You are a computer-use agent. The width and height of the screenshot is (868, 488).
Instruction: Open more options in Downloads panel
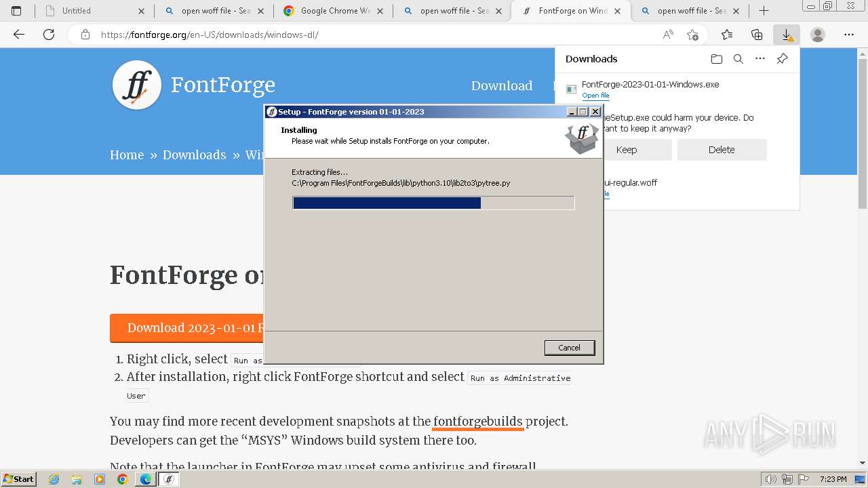pyautogui.click(x=760, y=59)
